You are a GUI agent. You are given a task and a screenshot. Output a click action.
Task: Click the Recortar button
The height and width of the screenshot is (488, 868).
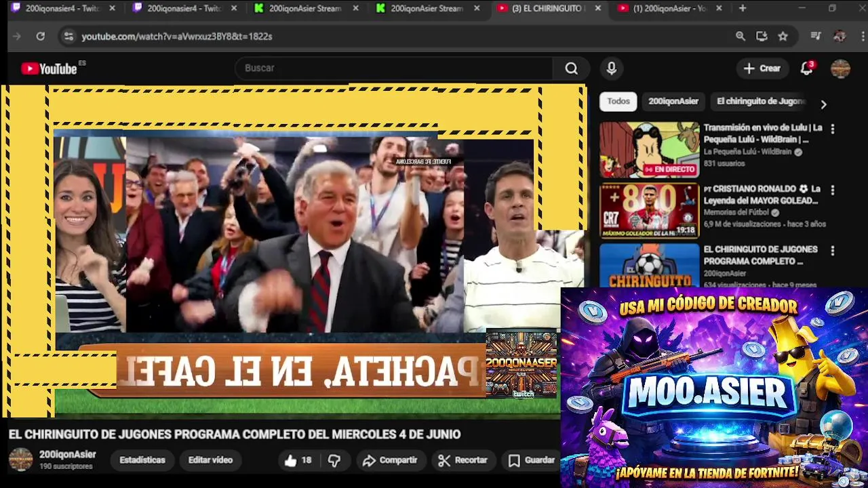[463, 460]
